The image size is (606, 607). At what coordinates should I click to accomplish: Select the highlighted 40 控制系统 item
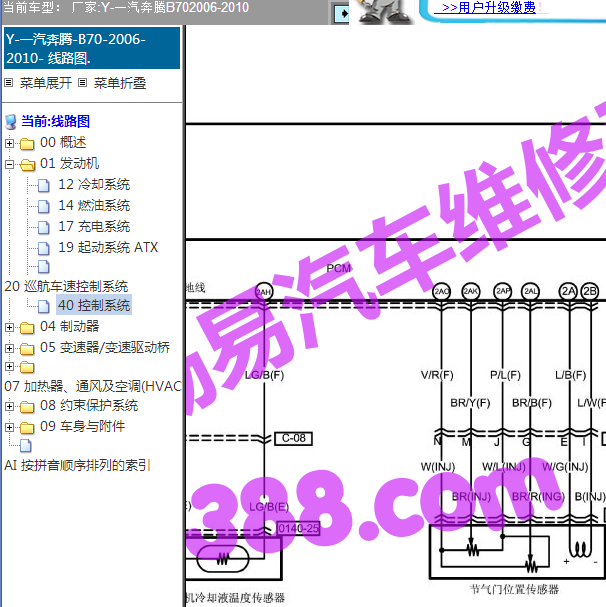tap(94, 305)
